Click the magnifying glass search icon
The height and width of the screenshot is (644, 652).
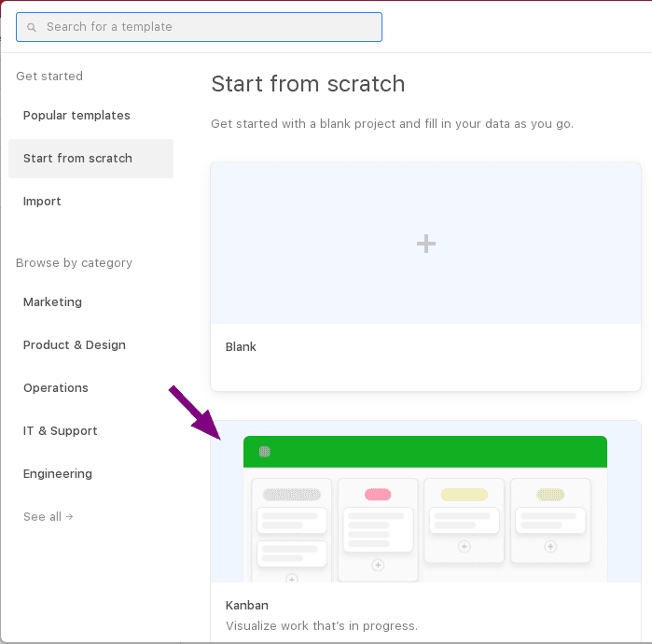[x=32, y=27]
